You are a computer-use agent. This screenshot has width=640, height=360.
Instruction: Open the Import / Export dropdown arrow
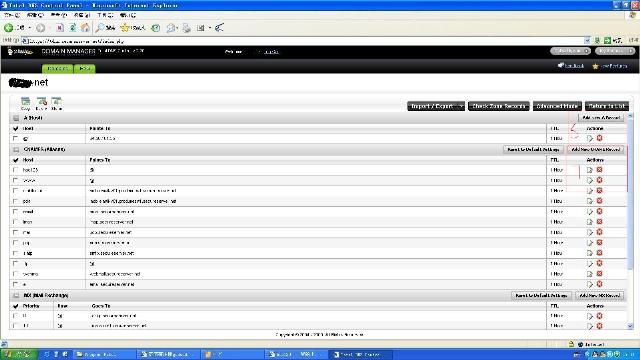pyautogui.click(x=461, y=106)
